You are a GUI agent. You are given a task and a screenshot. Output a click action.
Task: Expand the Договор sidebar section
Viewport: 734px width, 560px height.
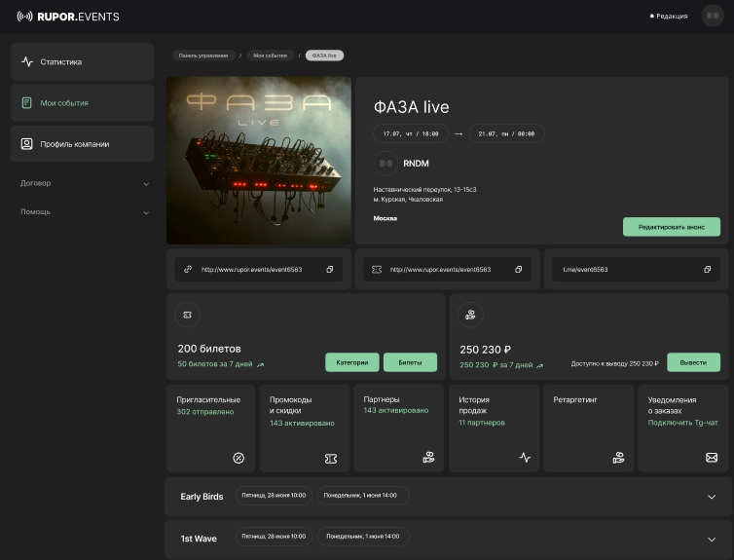146,184
